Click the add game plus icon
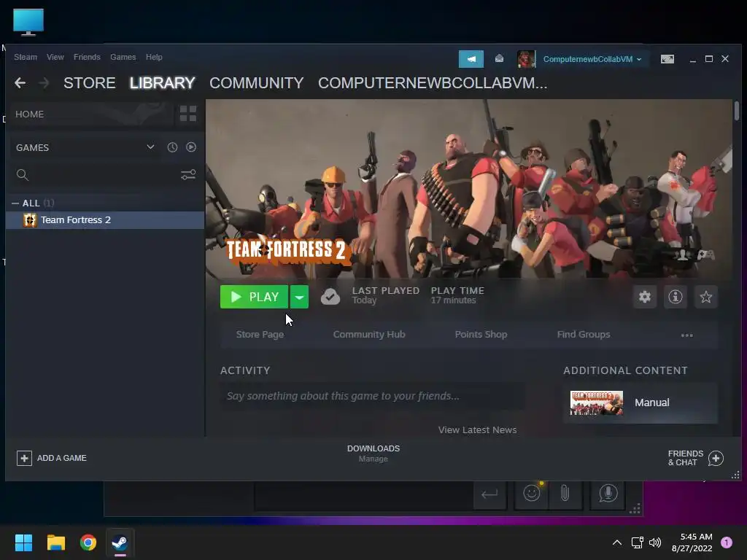Screen dimensions: 747x560 click(24, 458)
